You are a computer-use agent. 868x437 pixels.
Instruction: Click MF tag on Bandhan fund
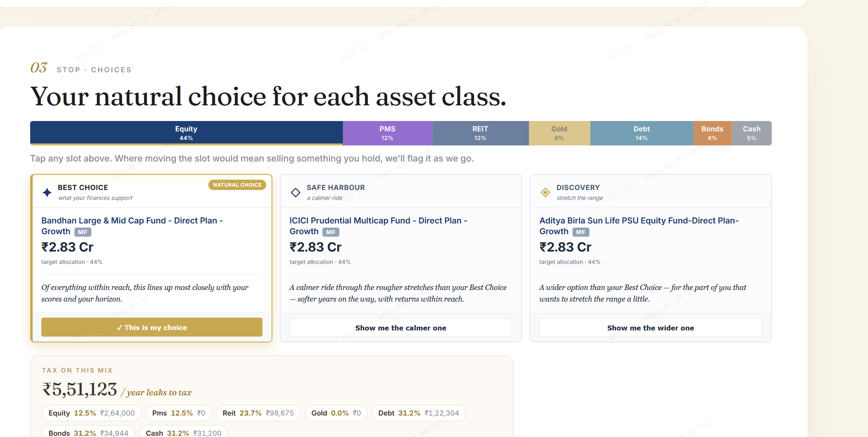[83, 232]
